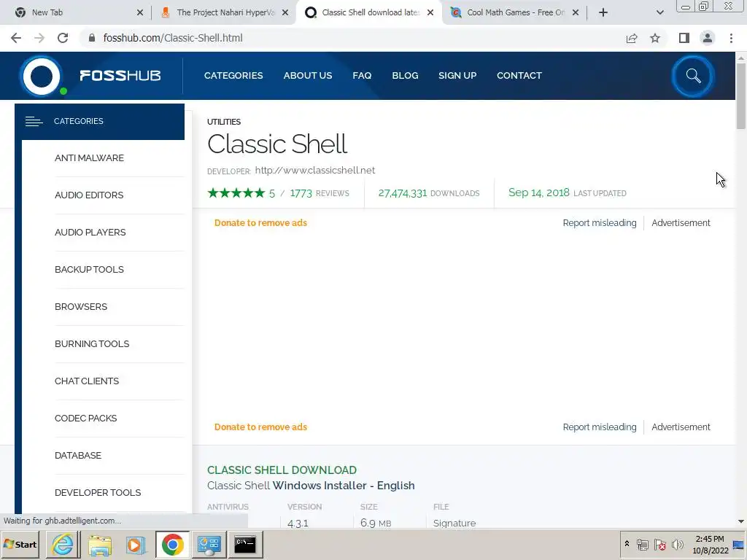Image resolution: width=747 pixels, height=560 pixels.
Task: Open ABOUT US page
Action: tap(308, 76)
